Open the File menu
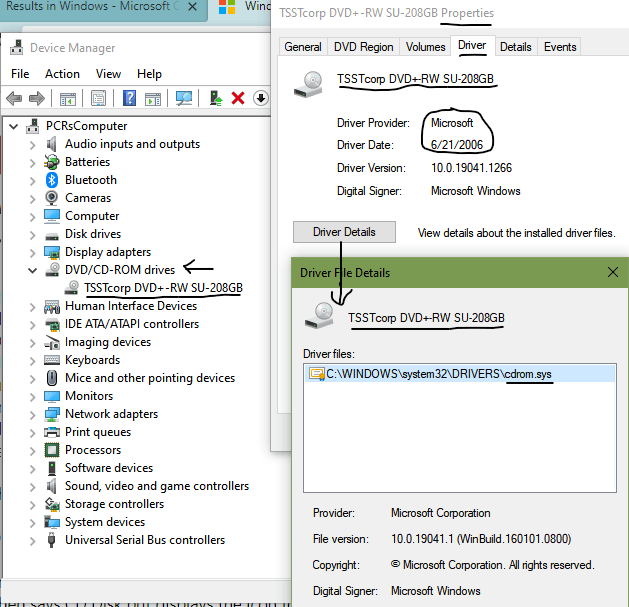Screen dimensions: 629x607 coord(20,74)
